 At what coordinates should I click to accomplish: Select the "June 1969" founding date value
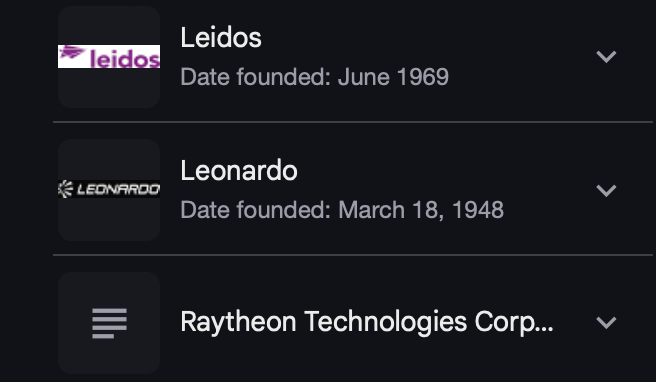(394, 77)
